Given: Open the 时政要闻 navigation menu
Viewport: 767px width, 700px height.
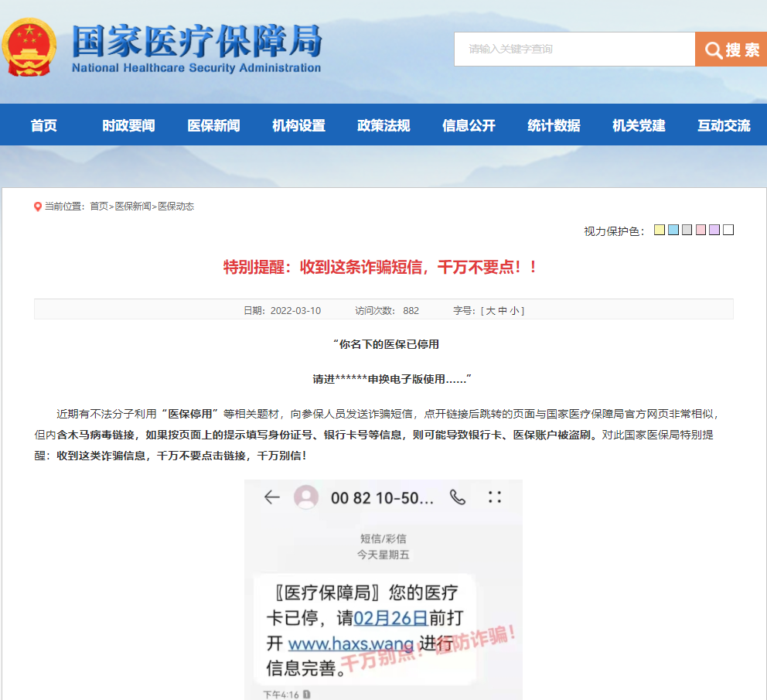Looking at the screenshot, I should tap(128, 125).
